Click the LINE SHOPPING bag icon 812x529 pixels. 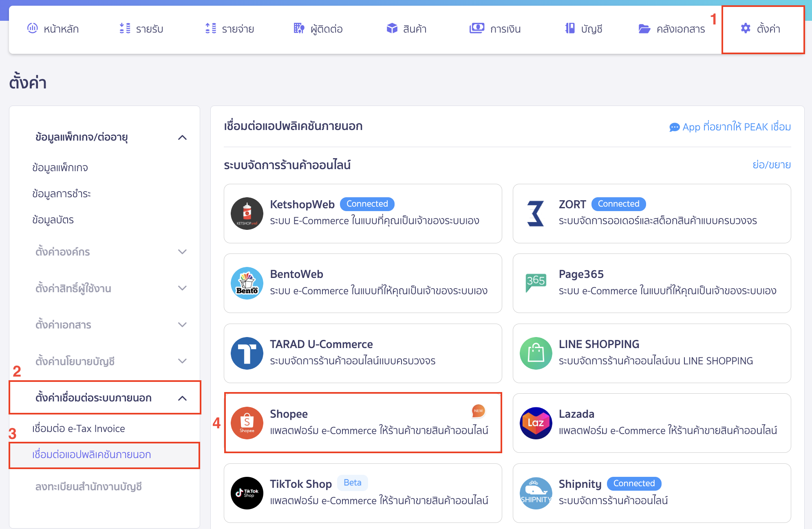pos(536,353)
